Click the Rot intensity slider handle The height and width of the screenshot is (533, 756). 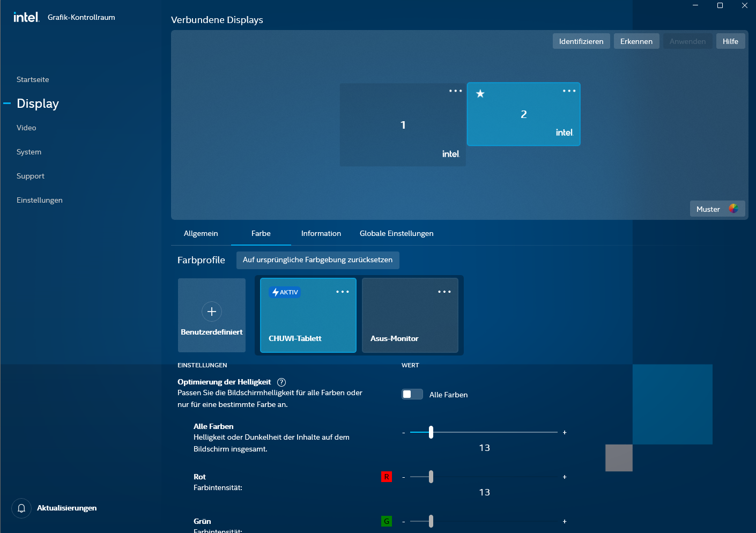[x=431, y=477]
